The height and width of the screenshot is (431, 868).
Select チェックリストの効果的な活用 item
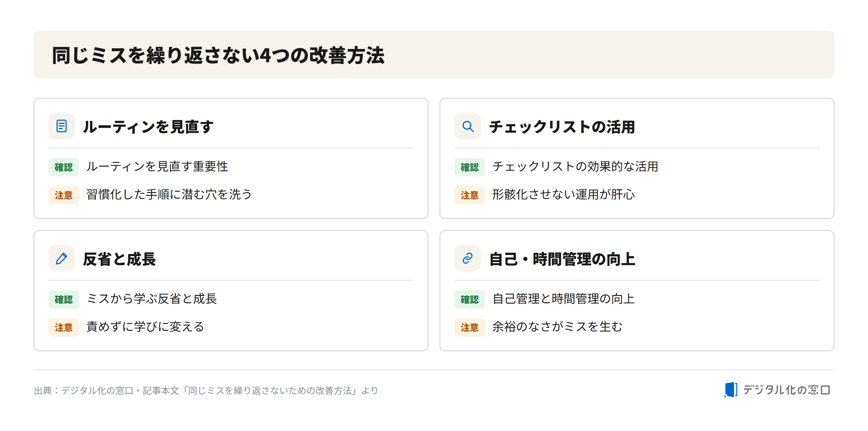click(x=575, y=167)
